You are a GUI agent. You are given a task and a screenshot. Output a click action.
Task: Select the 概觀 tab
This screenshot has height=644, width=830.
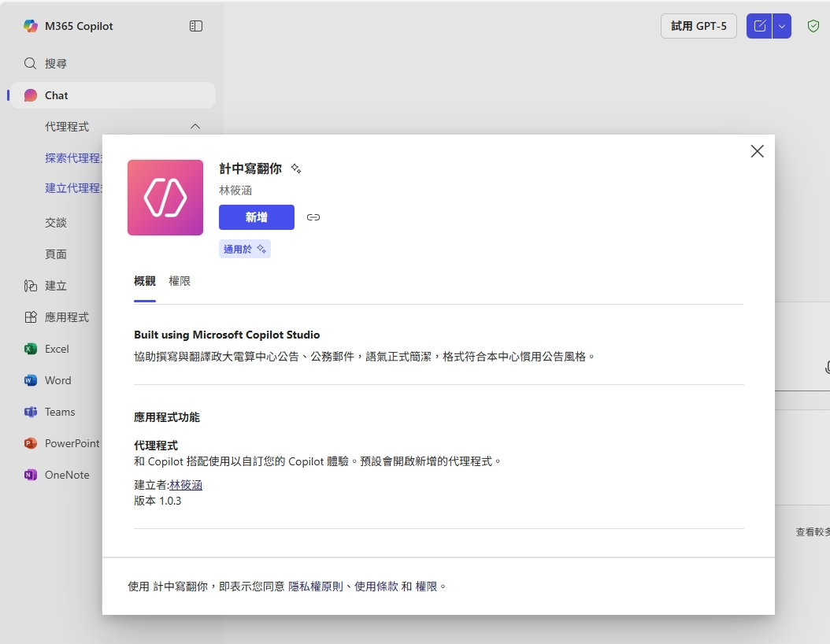pyautogui.click(x=145, y=281)
